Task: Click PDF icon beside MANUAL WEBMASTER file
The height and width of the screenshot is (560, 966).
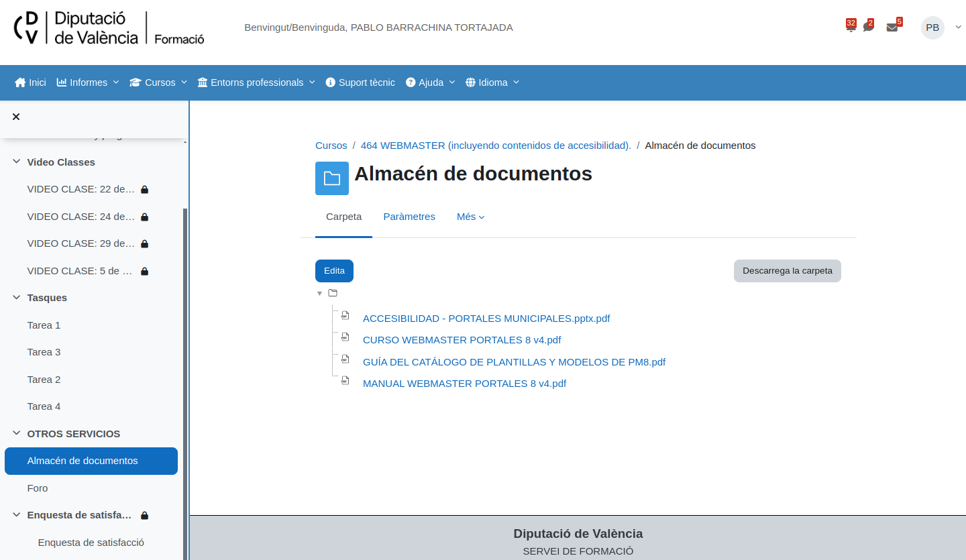Action: [345, 380]
